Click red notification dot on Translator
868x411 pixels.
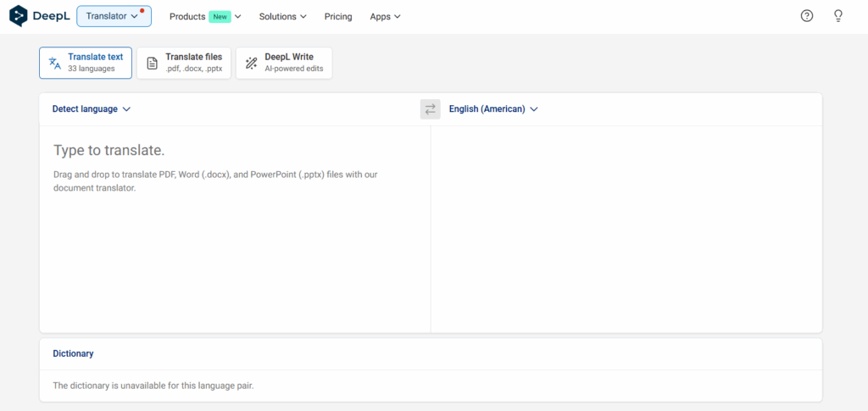tap(142, 10)
